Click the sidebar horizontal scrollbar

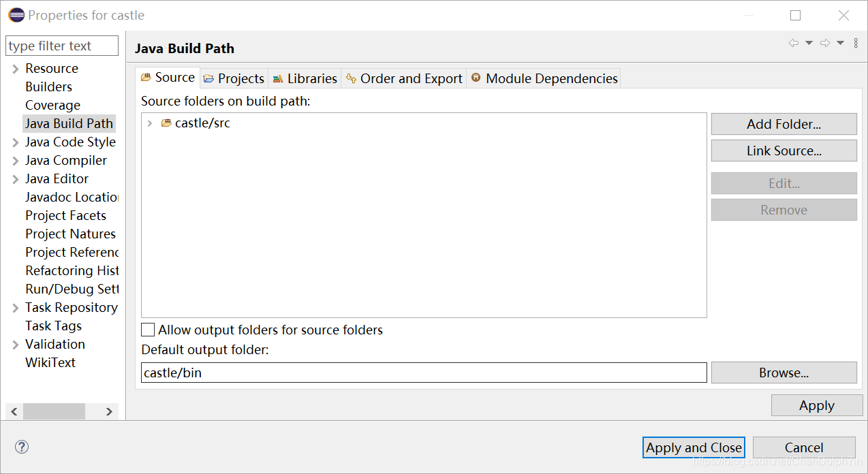tap(55, 411)
